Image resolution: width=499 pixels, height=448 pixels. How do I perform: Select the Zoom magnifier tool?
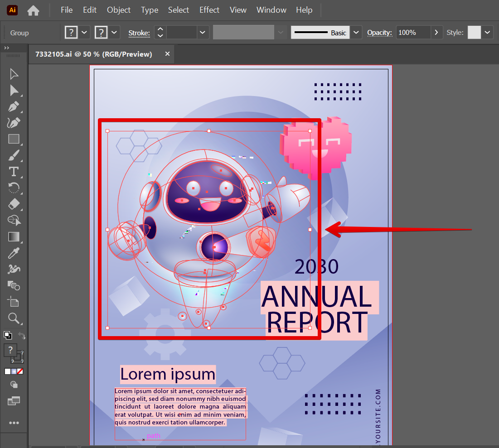14,318
